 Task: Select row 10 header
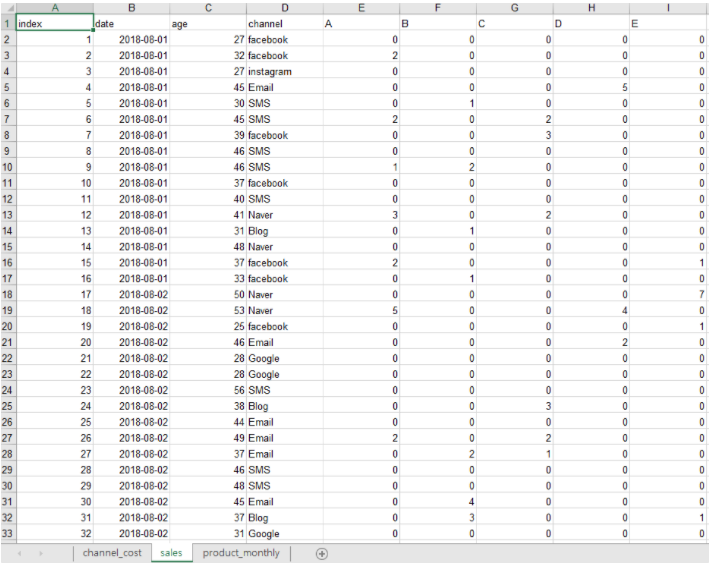coord(8,167)
